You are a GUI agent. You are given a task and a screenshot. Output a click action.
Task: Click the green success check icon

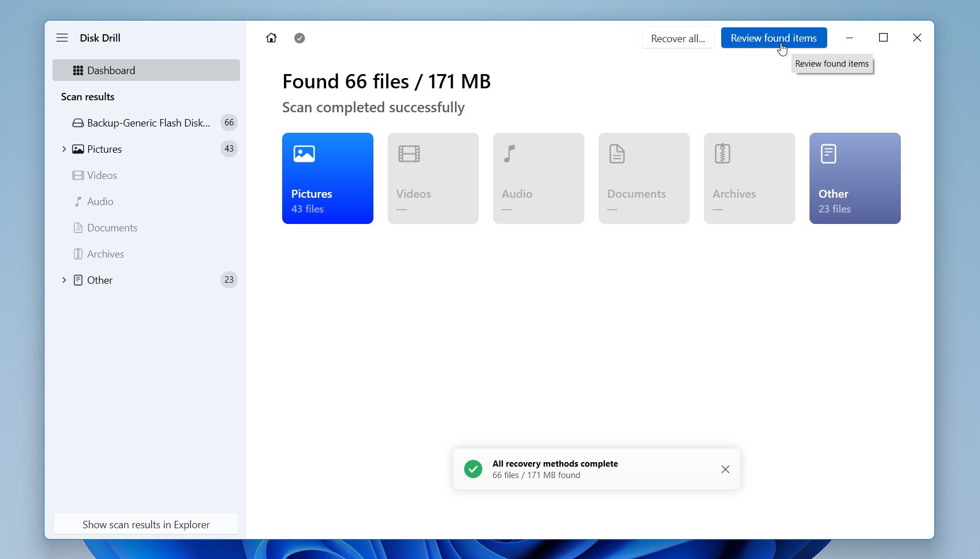pyautogui.click(x=473, y=469)
